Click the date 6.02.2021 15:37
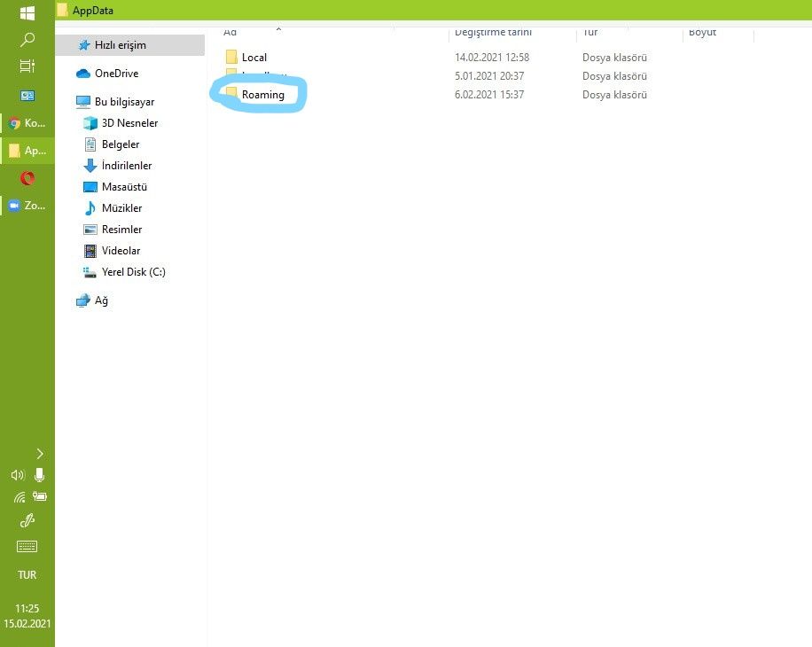 click(x=489, y=95)
